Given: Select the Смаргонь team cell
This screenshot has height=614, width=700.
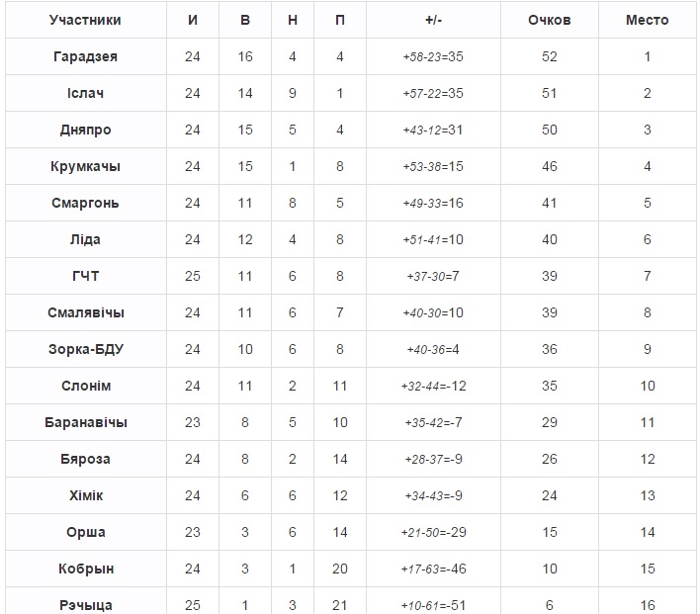Looking at the screenshot, I should tap(85, 203).
